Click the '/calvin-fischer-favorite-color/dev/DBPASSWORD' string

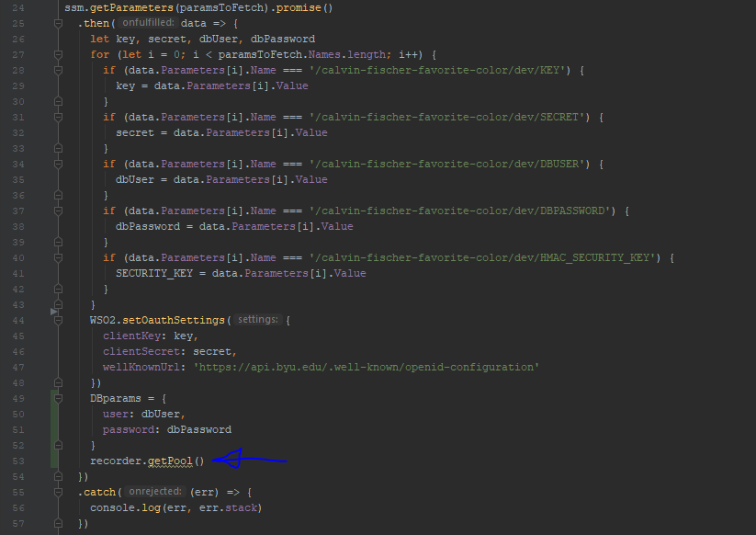click(x=462, y=211)
